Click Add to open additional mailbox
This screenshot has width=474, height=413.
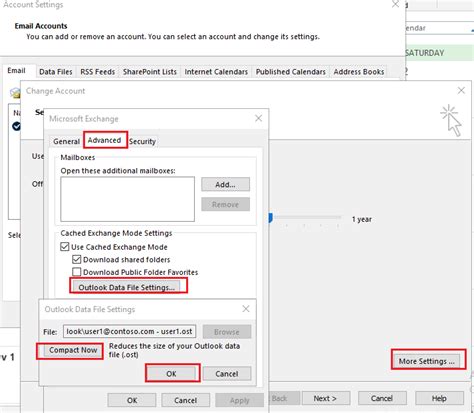click(225, 184)
